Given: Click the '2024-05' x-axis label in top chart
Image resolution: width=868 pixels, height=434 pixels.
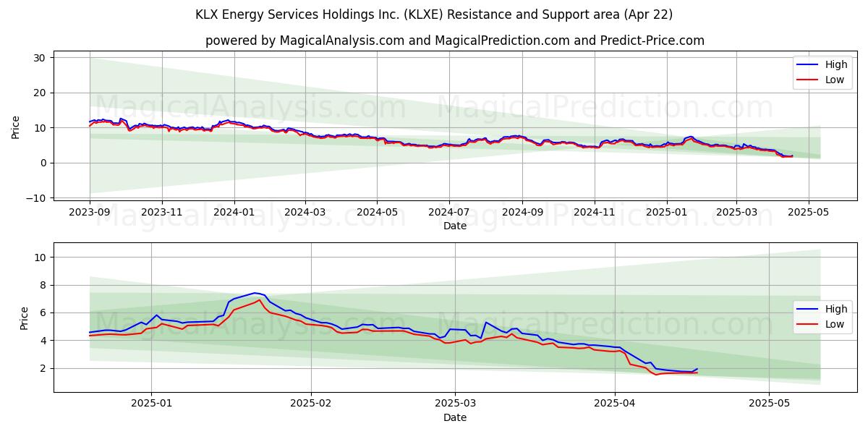Looking at the screenshot, I should (x=376, y=213).
